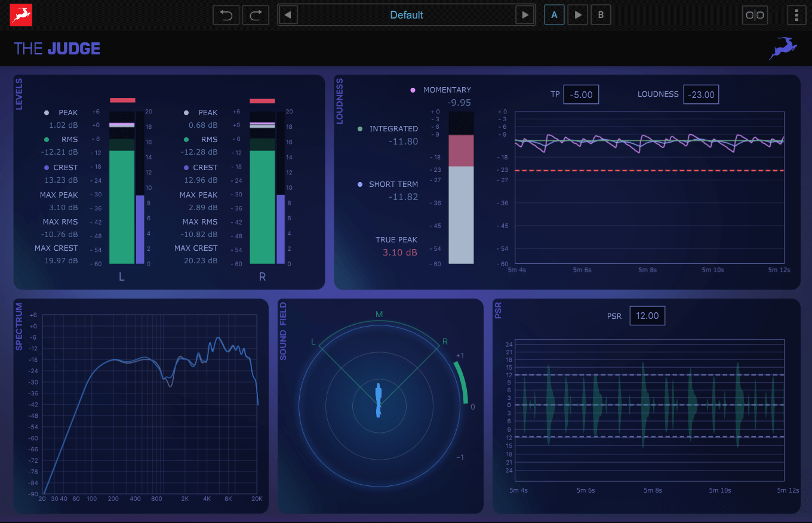Open the three-dot options menu
The height and width of the screenshot is (523, 812).
796,15
